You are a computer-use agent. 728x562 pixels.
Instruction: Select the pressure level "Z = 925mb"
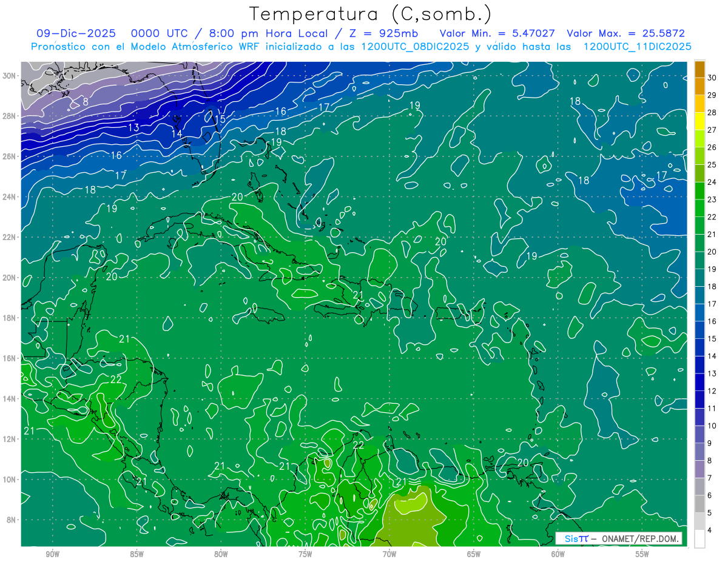point(383,33)
